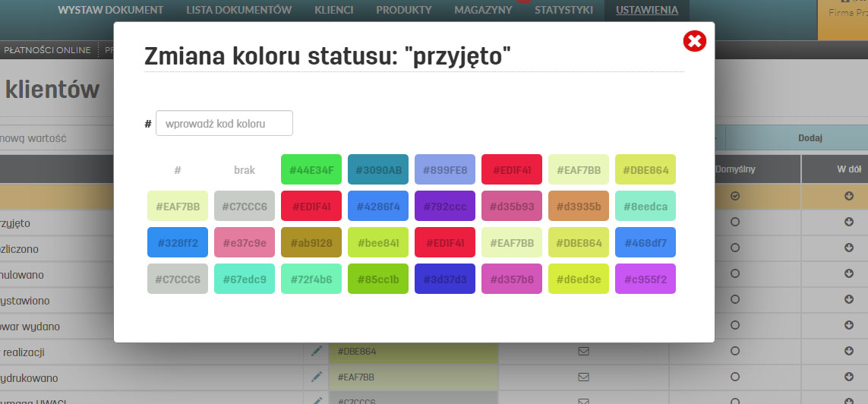Pick the violet #c955f2 swatch
868x404 pixels.
tap(645, 279)
